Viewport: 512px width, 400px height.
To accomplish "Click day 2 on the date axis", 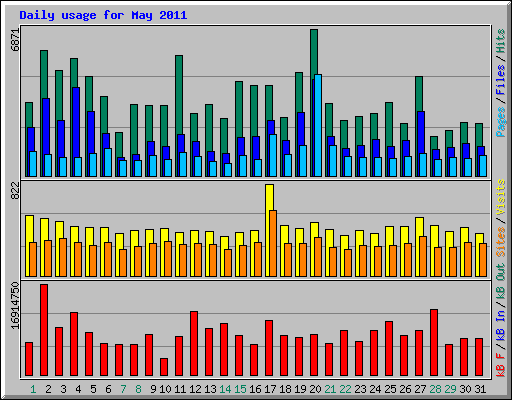I will [48, 389].
